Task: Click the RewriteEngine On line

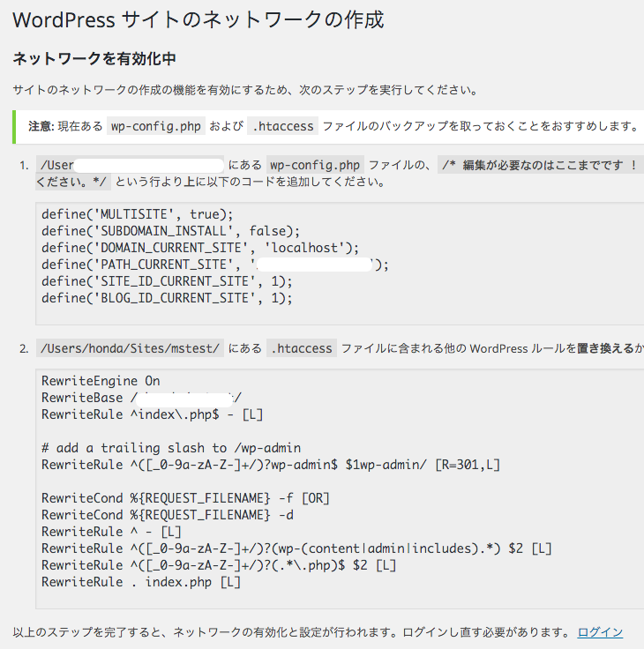Action: point(101,381)
